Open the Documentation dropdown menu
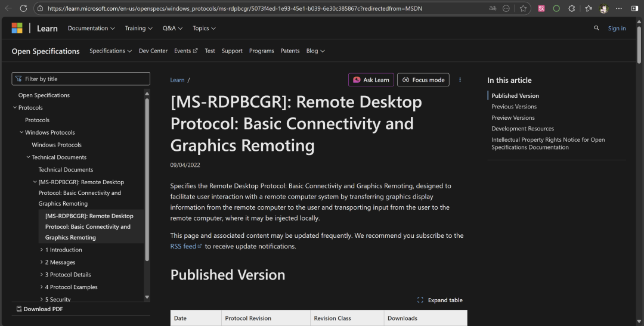Image resolution: width=644 pixels, height=326 pixels. (91, 28)
